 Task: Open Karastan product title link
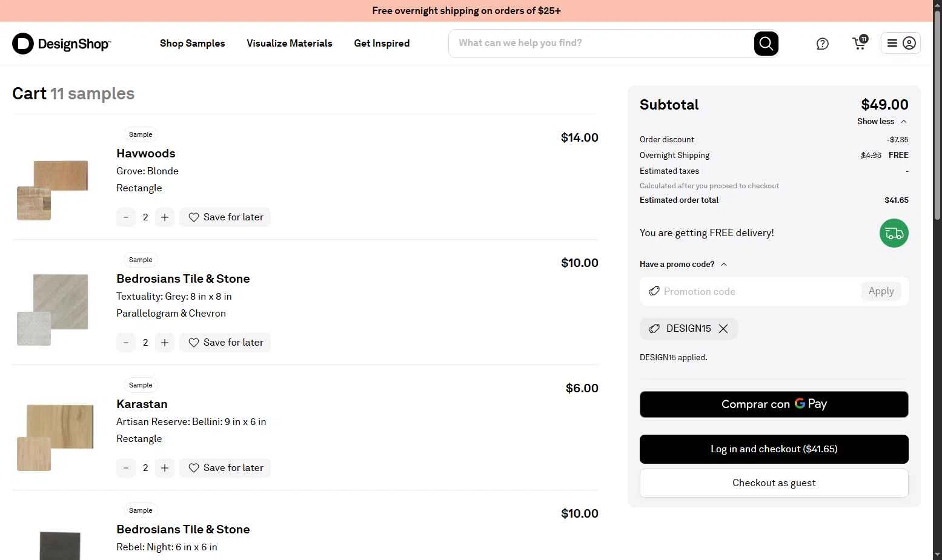pos(142,404)
